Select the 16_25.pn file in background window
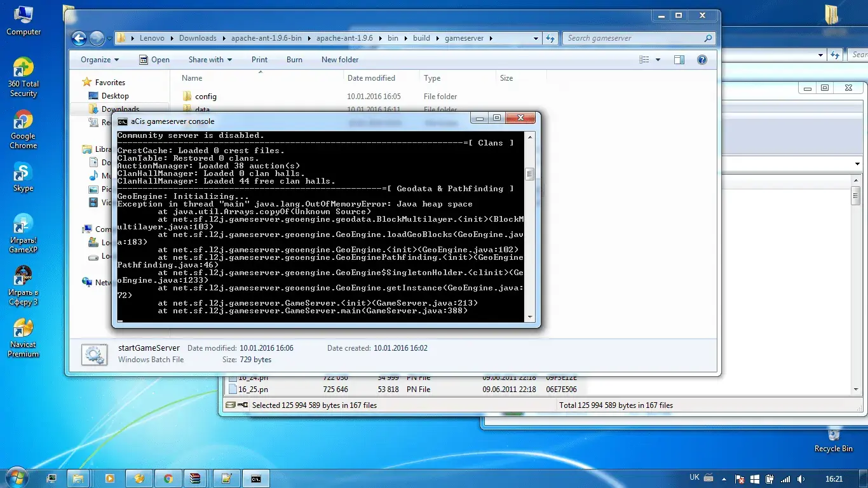This screenshot has height=488, width=868. (x=252, y=390)
